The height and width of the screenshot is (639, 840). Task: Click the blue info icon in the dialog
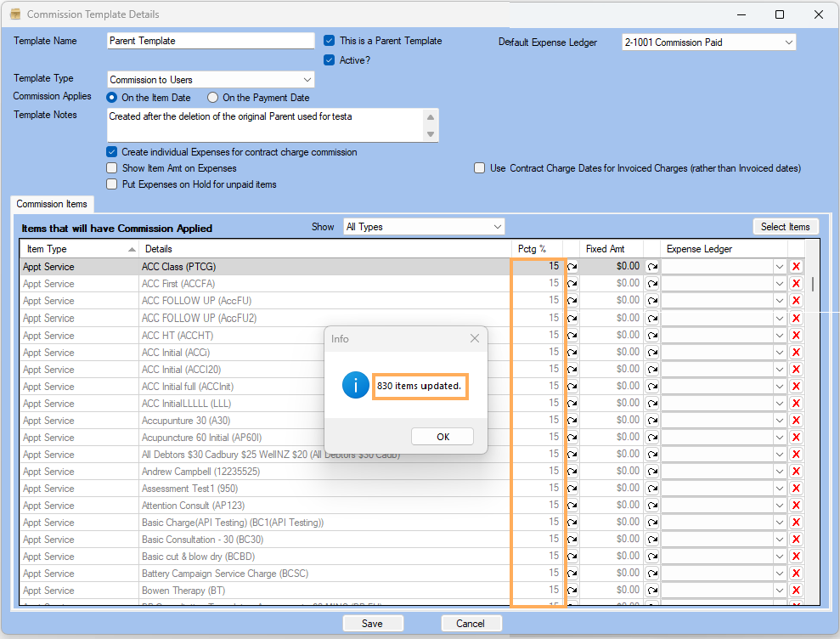(355, 385)
